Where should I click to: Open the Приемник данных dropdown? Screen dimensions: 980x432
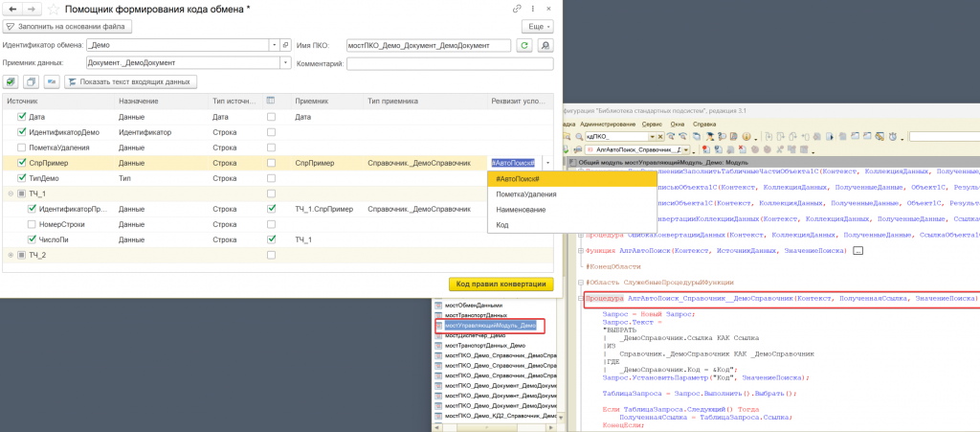tap(285, 63)
